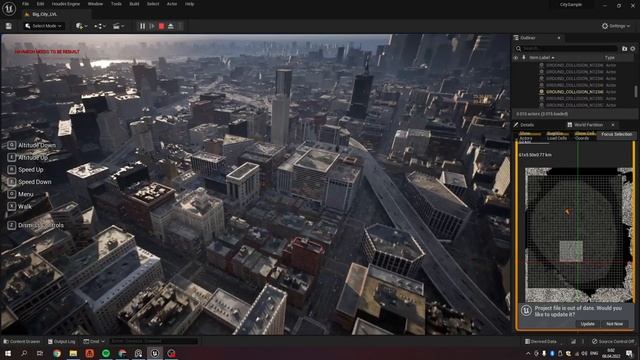
Task: Toggle the Load Cells option
Action: coord(557,136)
